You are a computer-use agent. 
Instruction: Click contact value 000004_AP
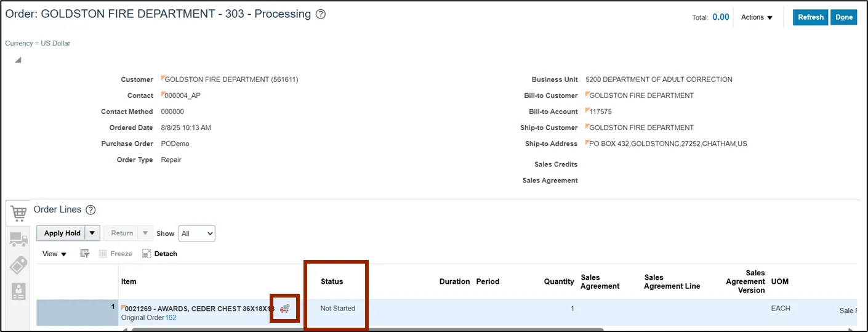click(x=183, y=95)
